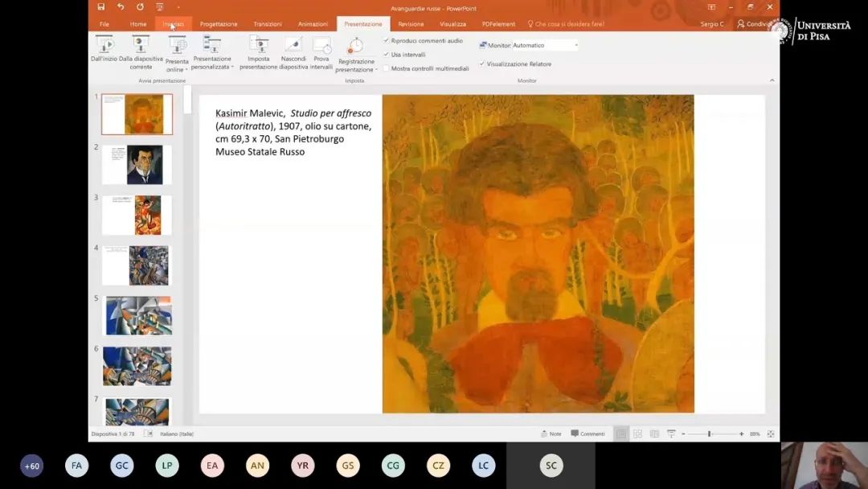Click the Commenti status bar icon
This screenshot has width=868, height=489.
[x=588, y=434]
